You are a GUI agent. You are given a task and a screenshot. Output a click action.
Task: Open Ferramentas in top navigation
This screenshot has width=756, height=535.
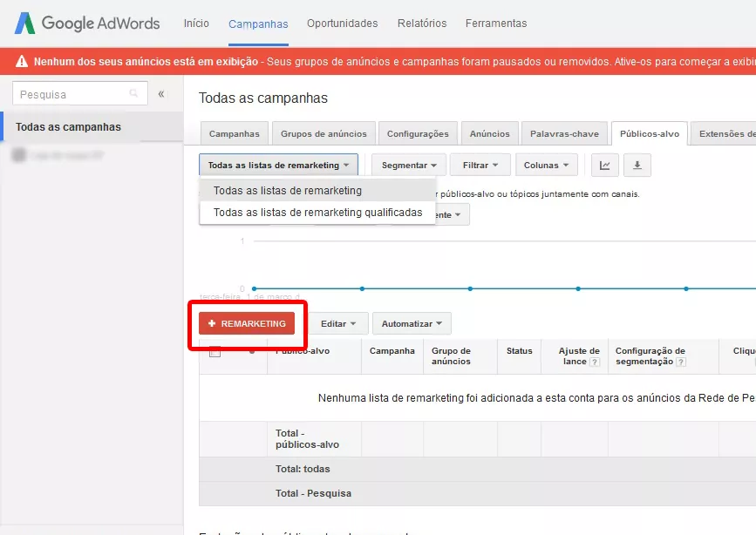tap(496, 24)
